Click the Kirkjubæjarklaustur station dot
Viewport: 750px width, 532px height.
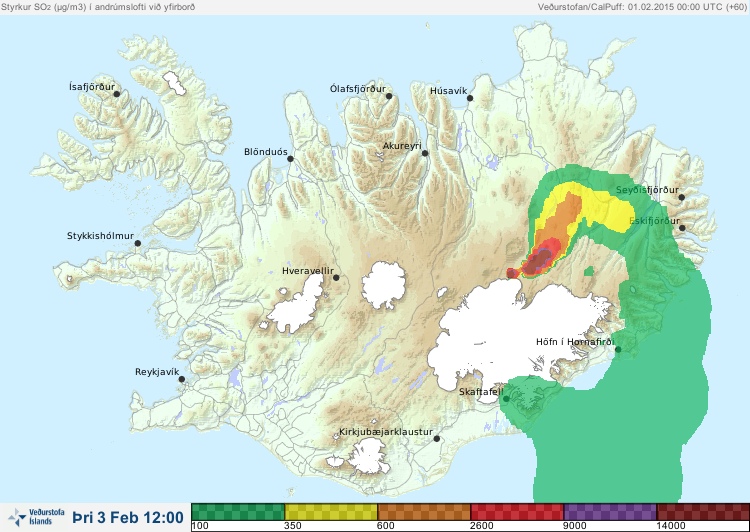[x=436, y=439]
